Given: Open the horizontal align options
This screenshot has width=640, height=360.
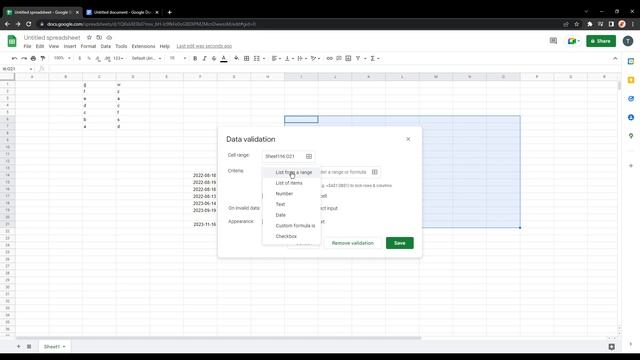Looking at the screenshot, I should [276, 58].
